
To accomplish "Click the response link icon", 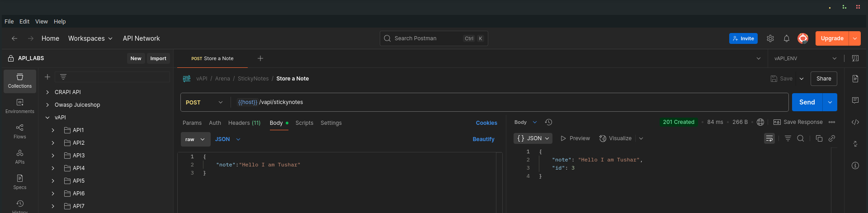I will coord(832,138).
